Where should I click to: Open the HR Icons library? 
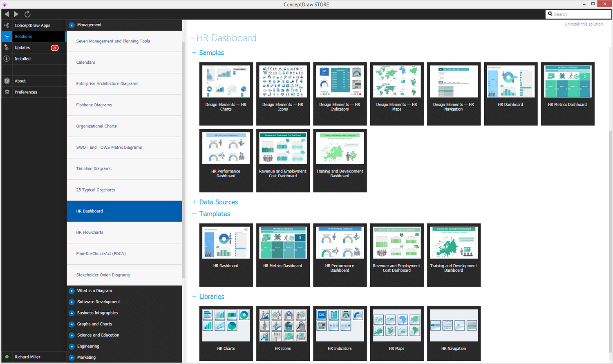click(x=283, y=333)
